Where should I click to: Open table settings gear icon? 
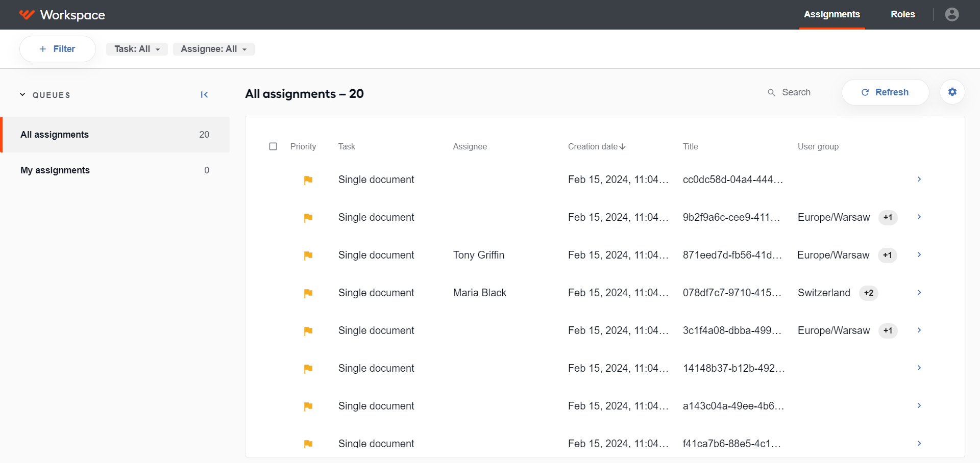pos(952,92)
